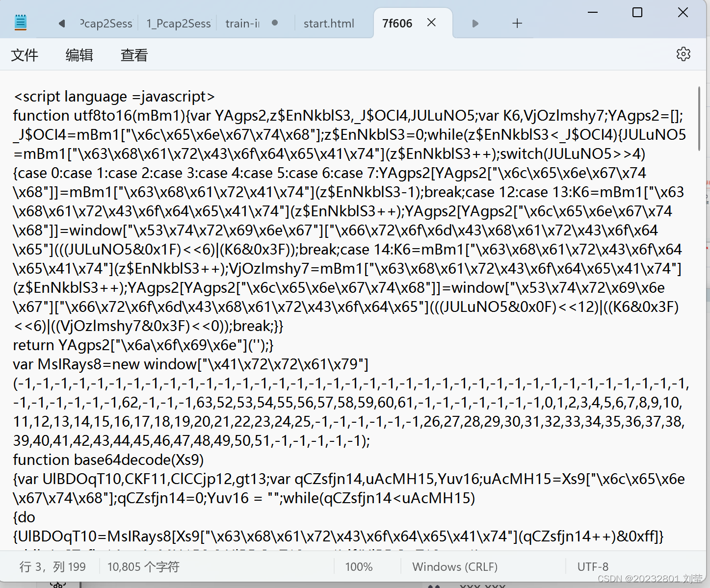710x588 pixels.
Task: Add a new tab with the plus button
Action: pos(517,24)
